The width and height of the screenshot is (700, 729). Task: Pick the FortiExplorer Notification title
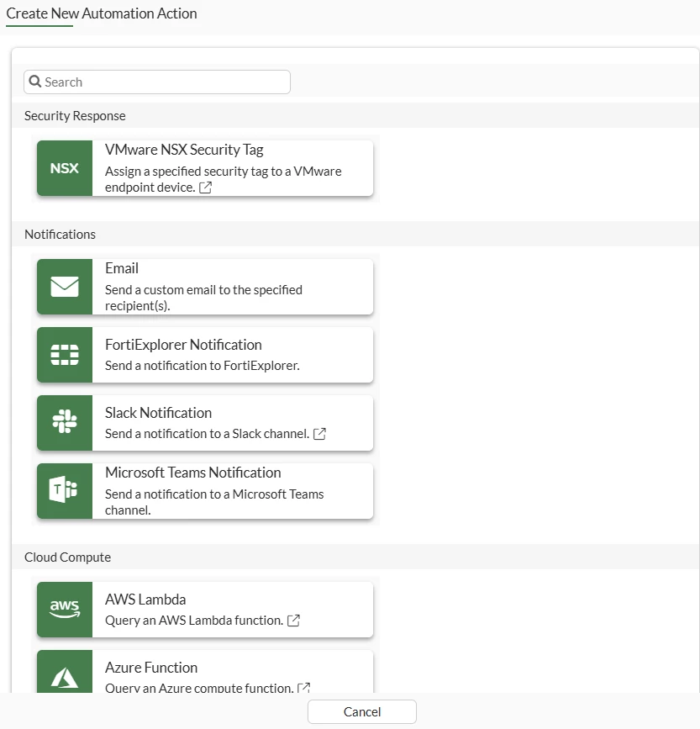183,345
